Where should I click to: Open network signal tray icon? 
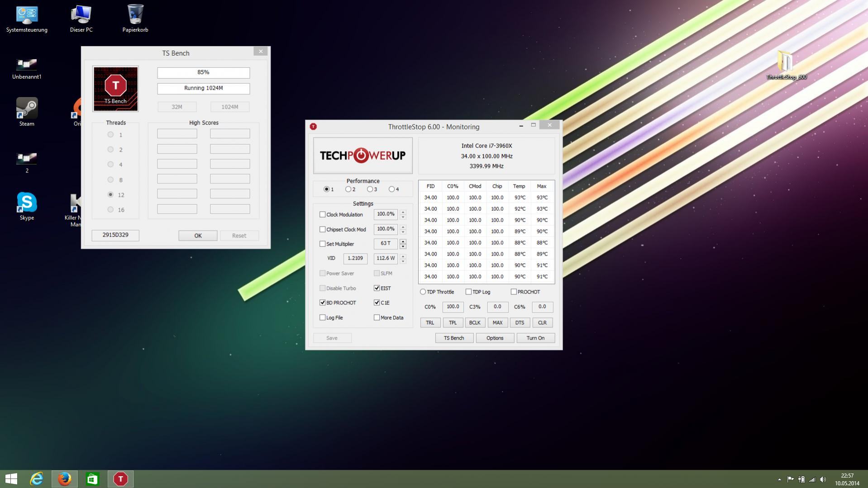tap(812, 479)
